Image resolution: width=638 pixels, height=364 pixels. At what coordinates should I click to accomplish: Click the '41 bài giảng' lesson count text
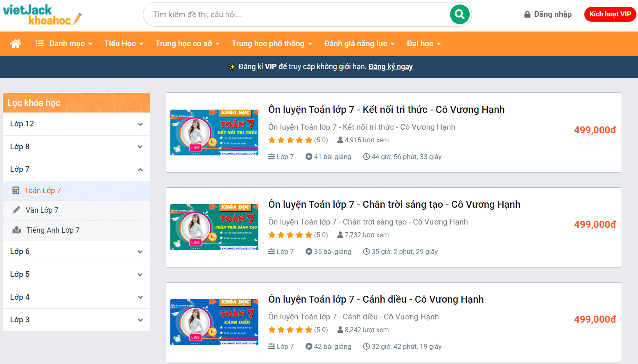pyautogui.click(x=333, y=157)
